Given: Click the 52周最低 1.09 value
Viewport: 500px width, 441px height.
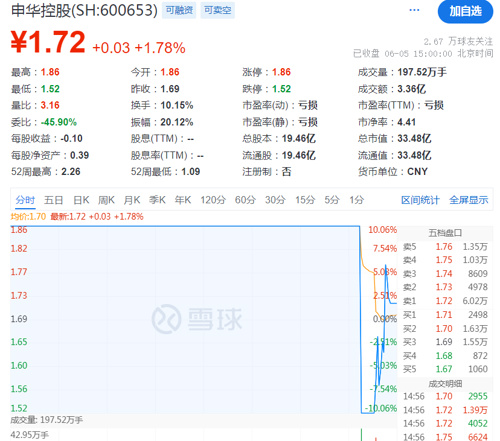Looking at the screenshot, I should (x=191, y=172).
